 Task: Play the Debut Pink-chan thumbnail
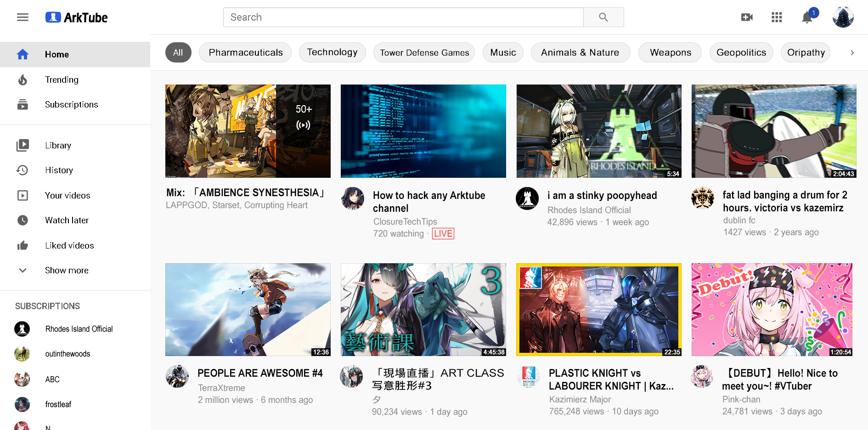click(x=772, y=310)
